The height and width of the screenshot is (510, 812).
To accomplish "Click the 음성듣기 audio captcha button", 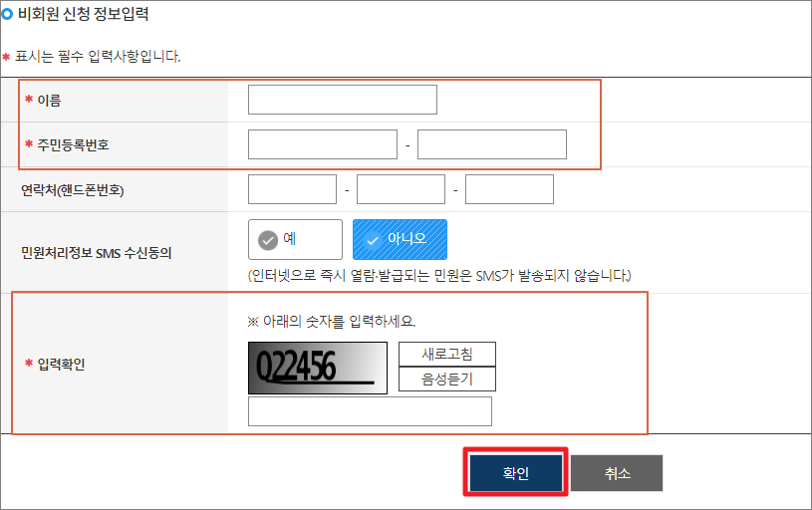I will click(447, 379).
